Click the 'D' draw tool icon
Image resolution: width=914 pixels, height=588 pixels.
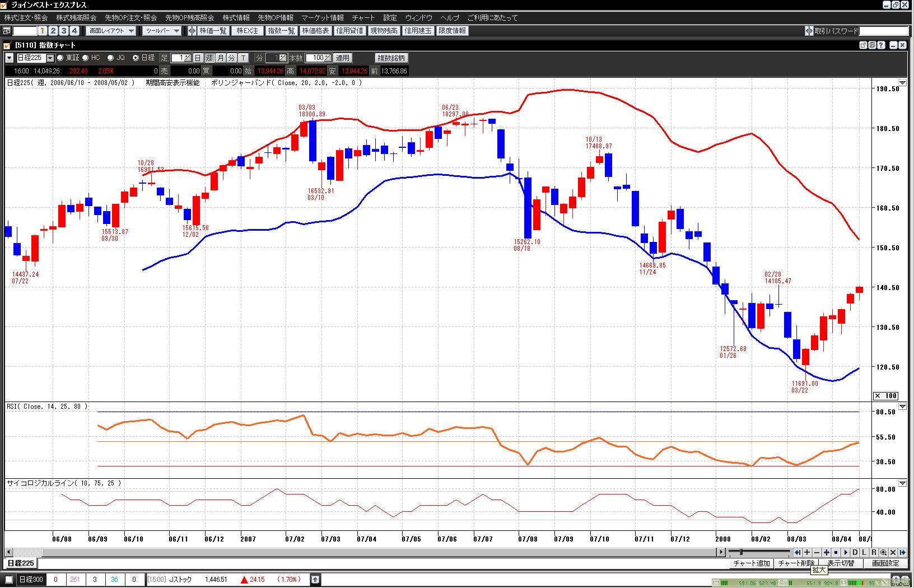(x=855, y=552)
